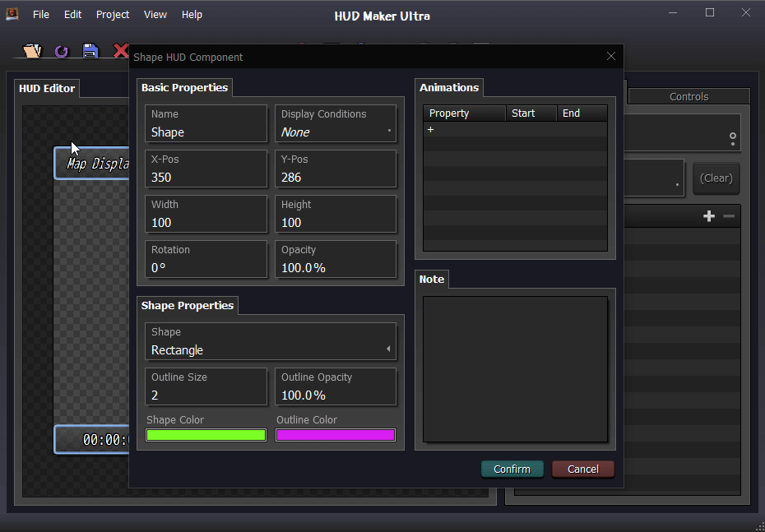This screenshot has height=532, width=765.
Task: Close the Shape HUD Component dialog
Action: 611,57
